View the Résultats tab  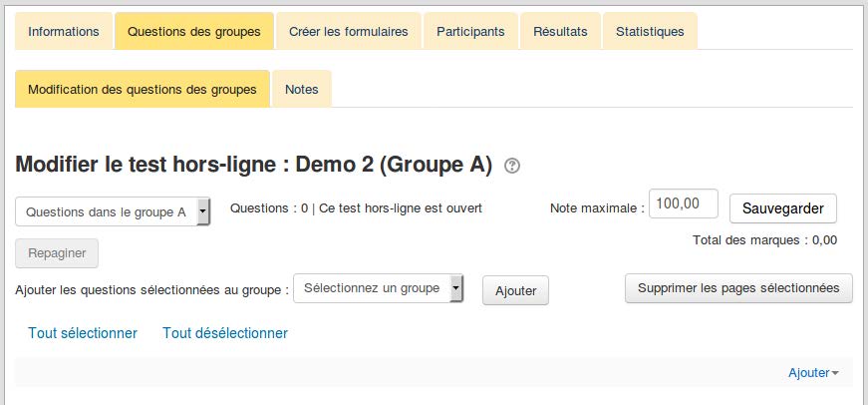pyautogui.click(x=560, y=31)
